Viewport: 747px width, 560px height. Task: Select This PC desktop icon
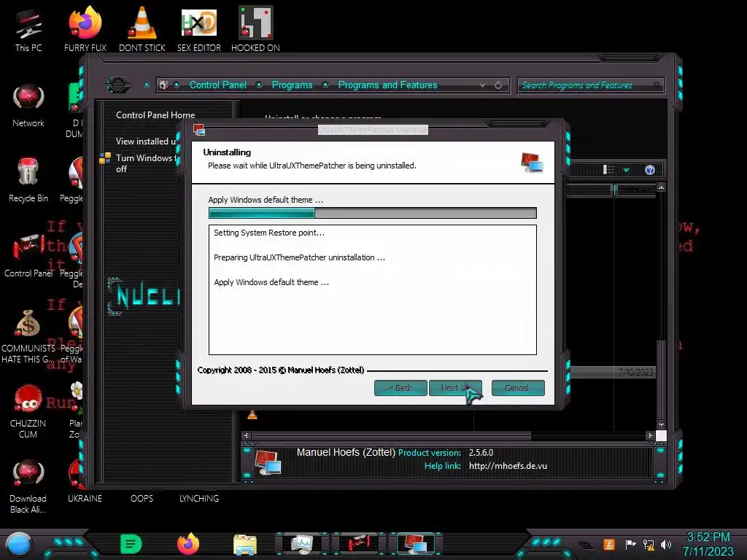(28, 30)
